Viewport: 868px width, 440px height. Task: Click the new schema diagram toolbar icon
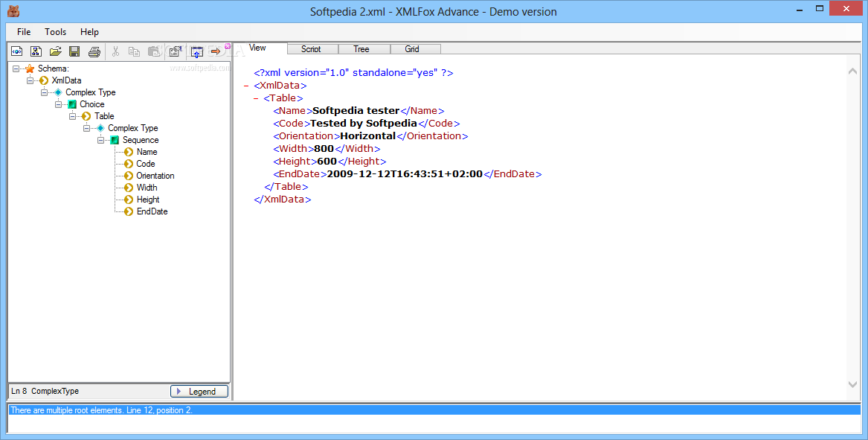36,51
